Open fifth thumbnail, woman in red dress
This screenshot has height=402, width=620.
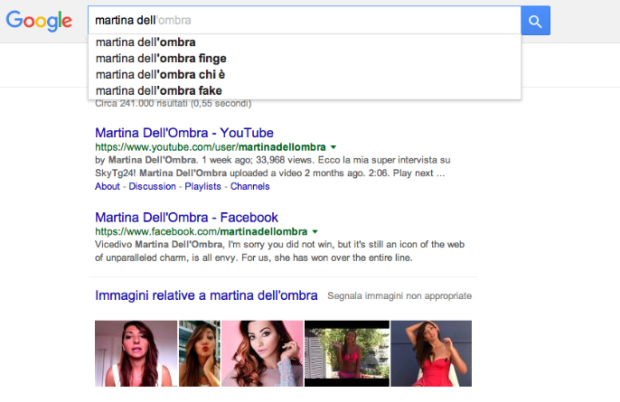431,353
